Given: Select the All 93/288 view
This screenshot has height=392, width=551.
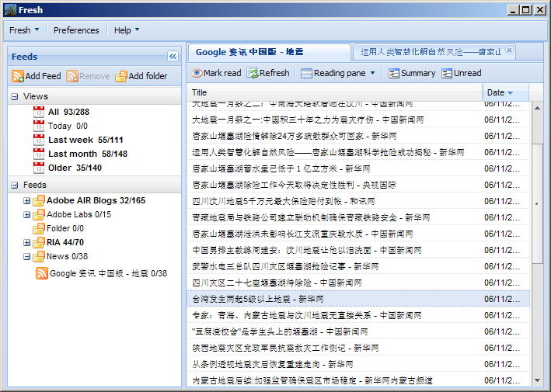Looking at the screenshot, I should coord(68,112).
